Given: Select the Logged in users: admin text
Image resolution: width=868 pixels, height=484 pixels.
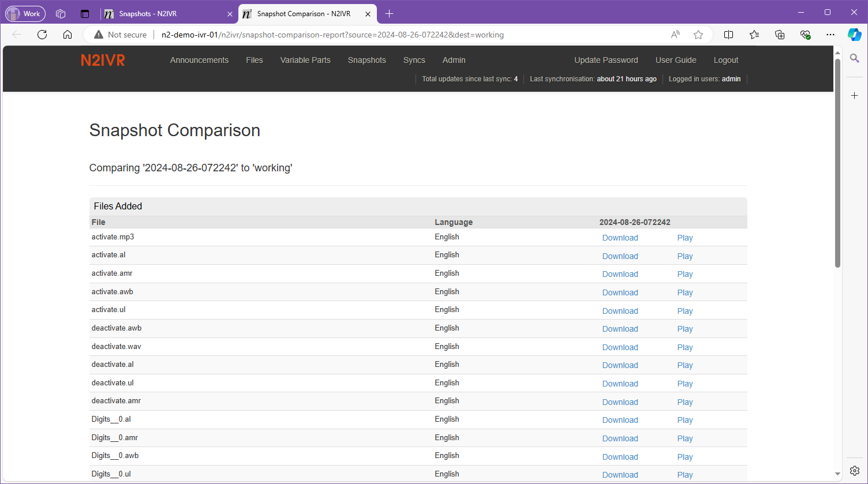Looking at the screenshot, I should pos(704,79).
